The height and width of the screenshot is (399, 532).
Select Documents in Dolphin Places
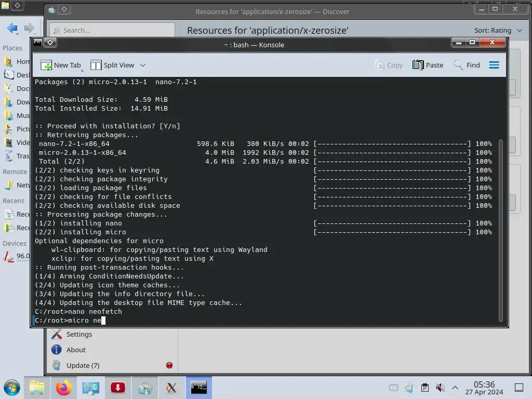(x=16, y=88)
